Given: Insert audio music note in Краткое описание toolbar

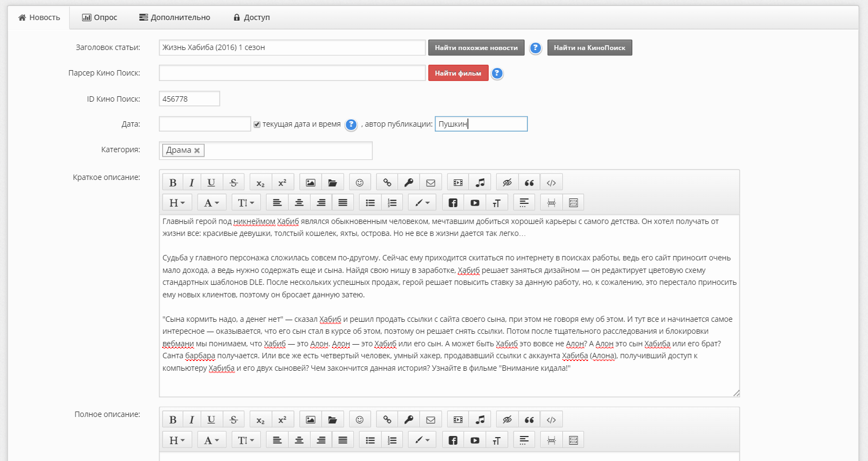Looking at the screenshot, I should [x=480, y=183].
